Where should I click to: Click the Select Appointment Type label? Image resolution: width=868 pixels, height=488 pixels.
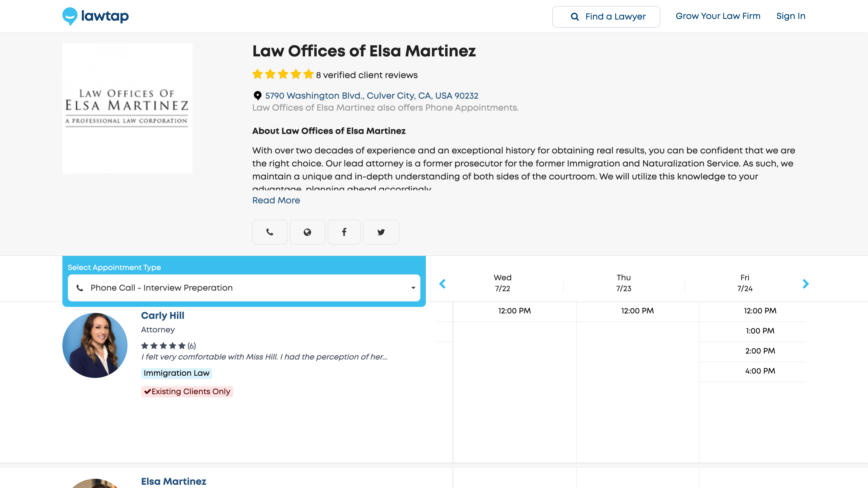click(114, 267)
